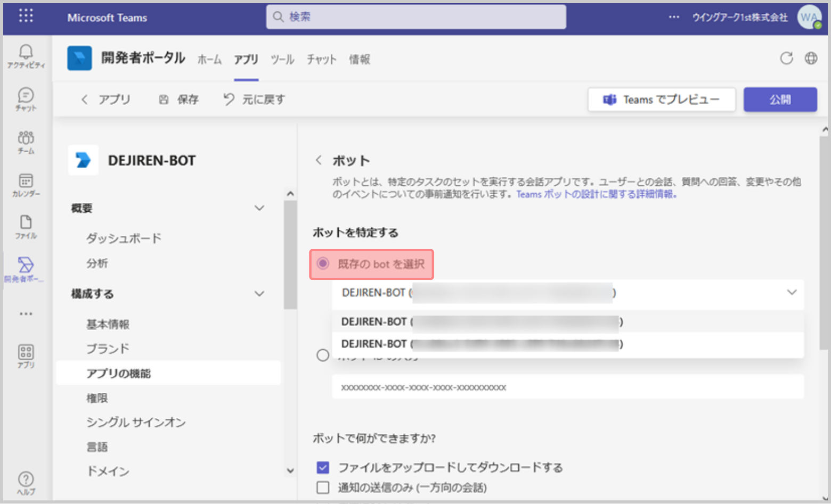Click the refresh icon in the portal header
The image size is (831, 504).
coord(786,59)
